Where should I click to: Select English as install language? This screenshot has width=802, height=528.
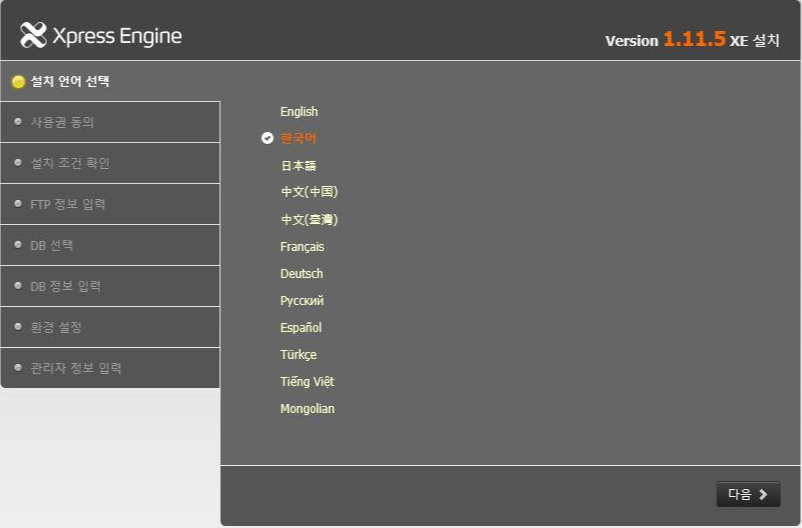[299, 112]
